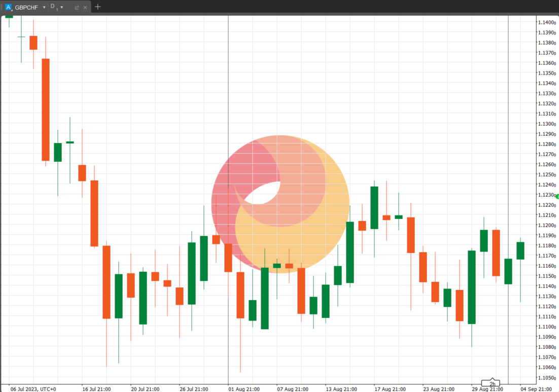The width and height of the screenshot is (559, 392).
Task: Click the '16 Jul 21:00' time axis label
Action: coord(96,389)
